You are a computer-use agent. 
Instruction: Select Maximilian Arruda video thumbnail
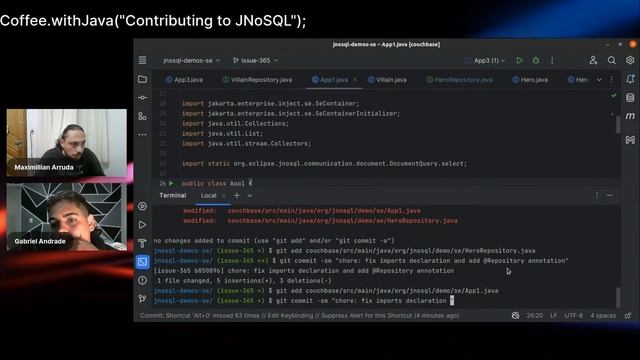[67, 142]
